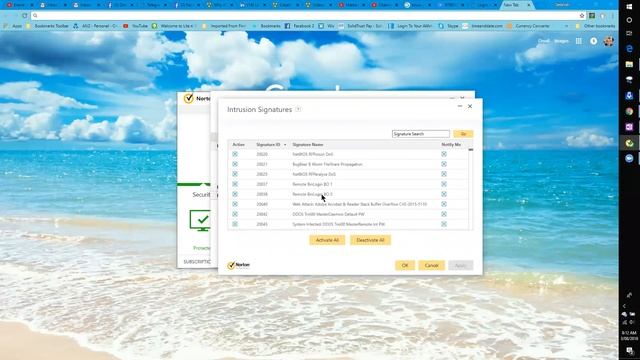The image size is (640, 360).
Task: Launch Microsoft Edge from the taskbar
Action: (x=629, y=49)
